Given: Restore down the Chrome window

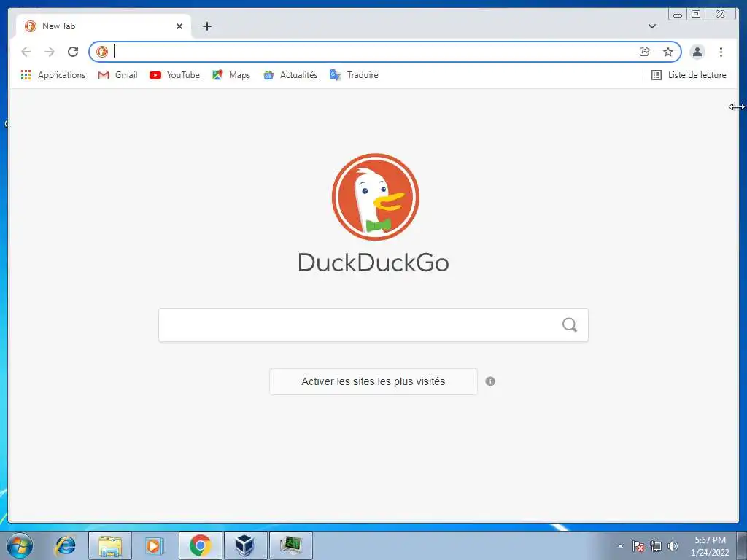Looking at the screenshot, I should [x=696, y=15].
